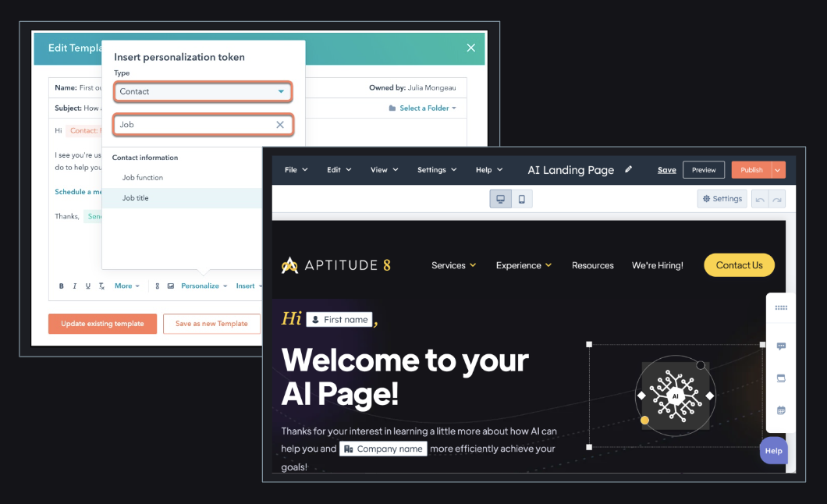Expand the Services navigation menu
The image size is (827, 504).
[453, 265]
